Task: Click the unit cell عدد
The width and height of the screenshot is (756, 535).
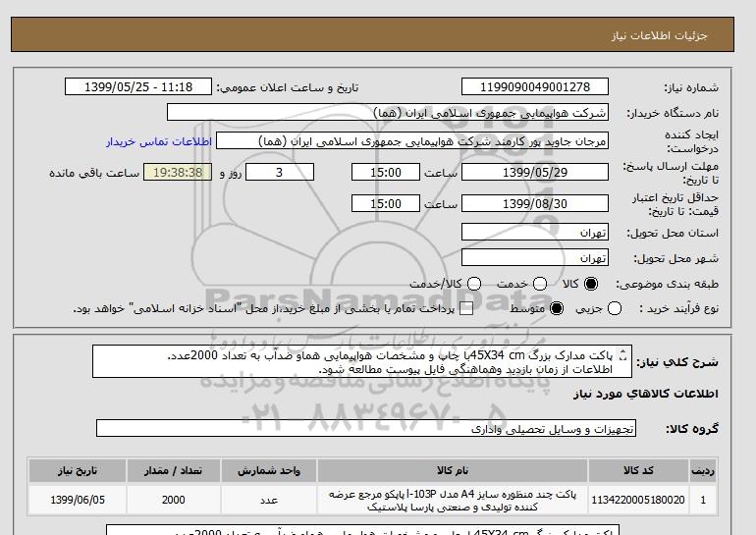Action: [x=269, y=500]
